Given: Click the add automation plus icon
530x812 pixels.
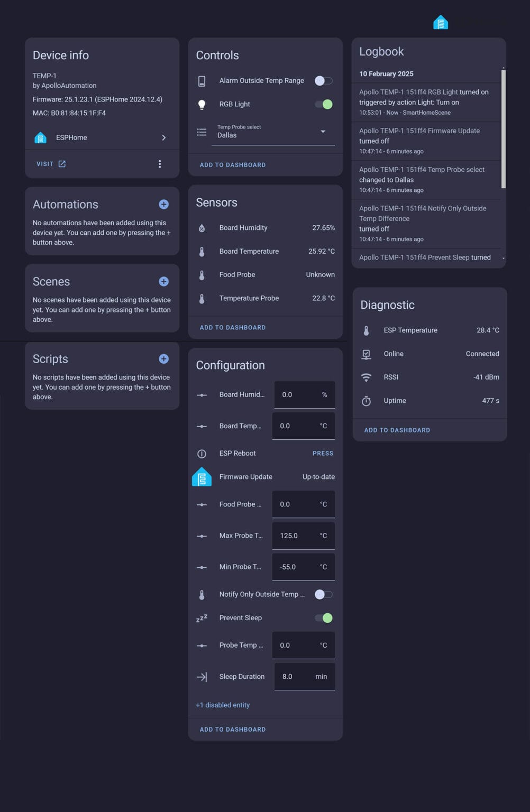Looking at the screenshot, I should point(163,205).
